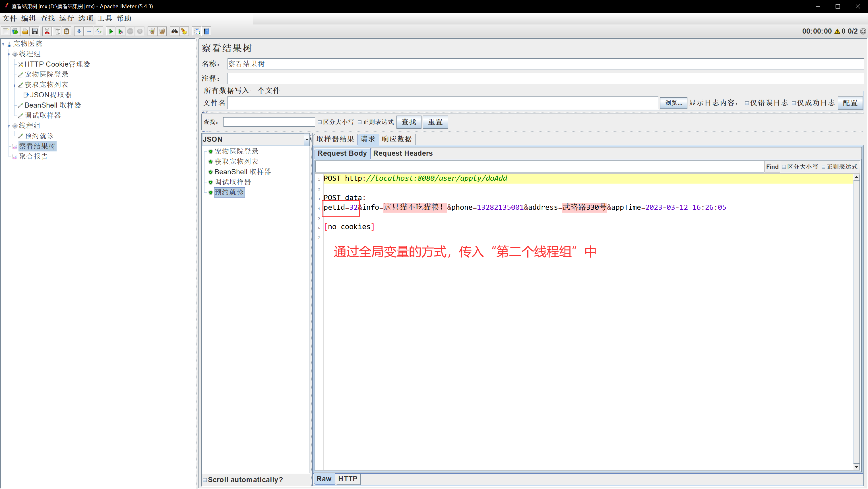This screenshot has height=489, width=868.
Task: Click the Help question book icon
Action: pyautogui.click(x=206, y=31)
